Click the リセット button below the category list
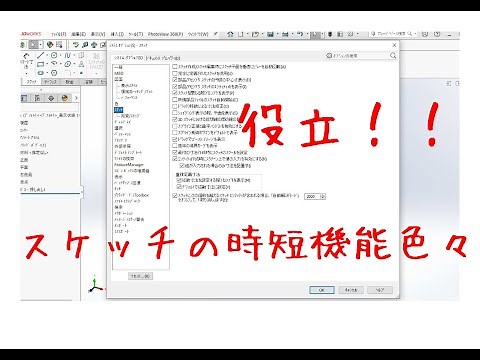This screenshot has height=360, width=480. click(x=141, y=276)
